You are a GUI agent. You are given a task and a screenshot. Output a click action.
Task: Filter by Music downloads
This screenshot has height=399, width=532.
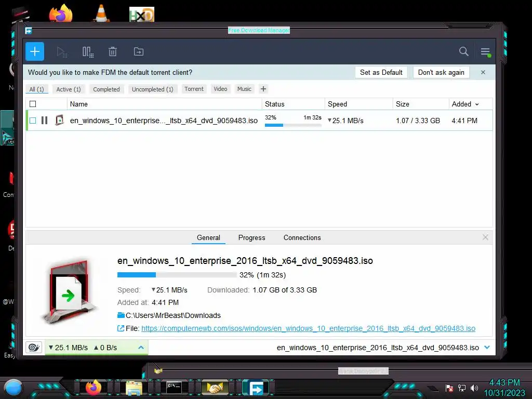(244, 89)
